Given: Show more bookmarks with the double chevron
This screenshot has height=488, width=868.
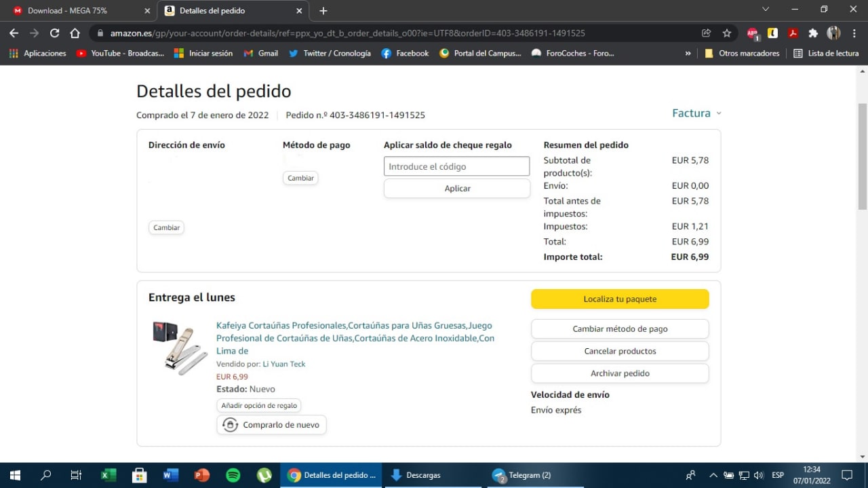Looking at the screenshot, I should (x=688, y=53).
